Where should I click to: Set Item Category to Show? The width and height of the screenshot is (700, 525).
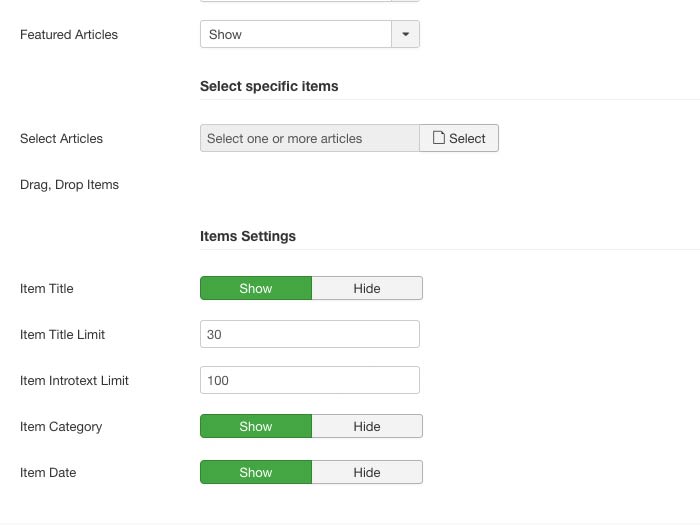(256, 426)
